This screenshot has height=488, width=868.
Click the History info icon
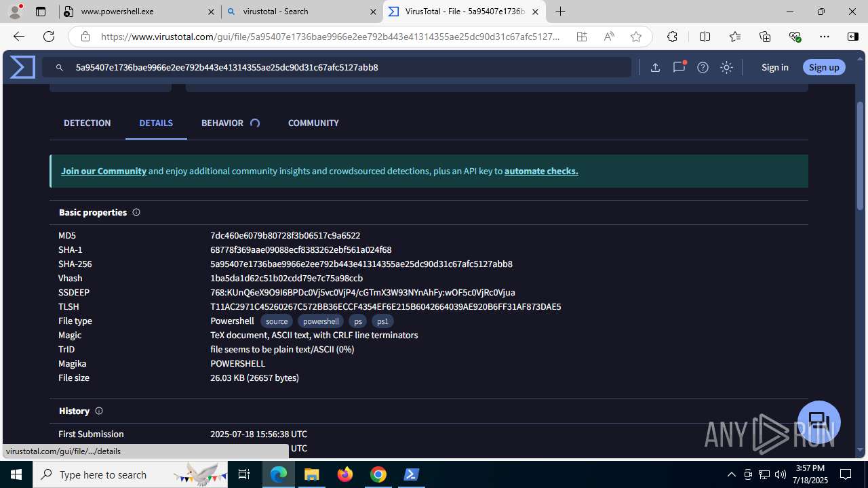pyautogui.click(x=99, y=411)
